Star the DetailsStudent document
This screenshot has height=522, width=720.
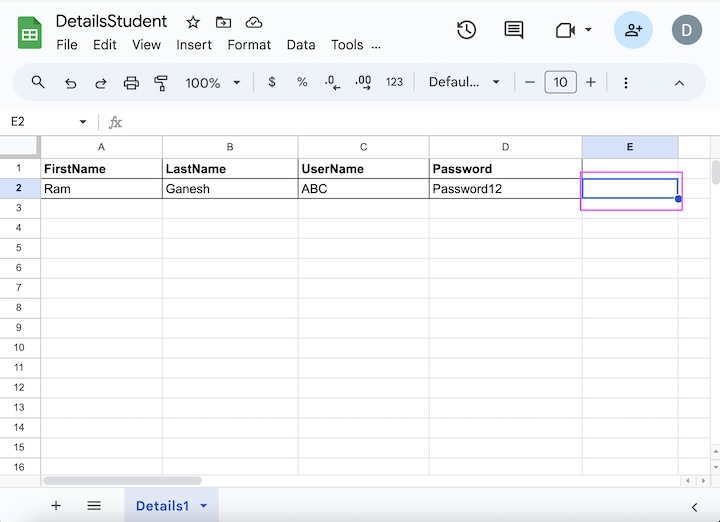click(193, 22)
